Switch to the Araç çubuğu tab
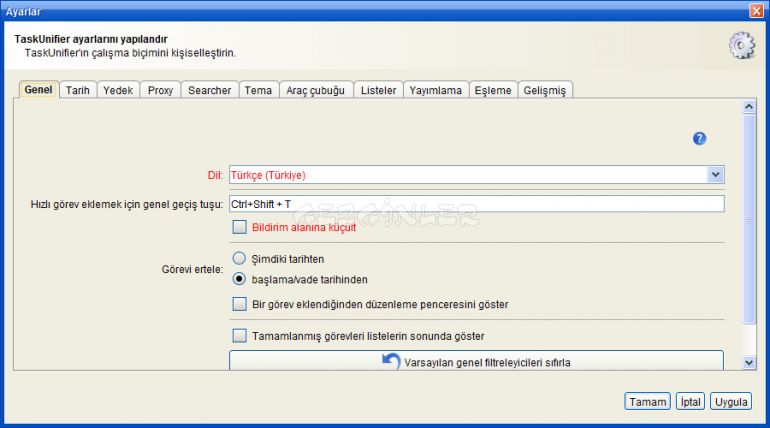Viewport: 770px width, 428px height. [x=316, y=90]
